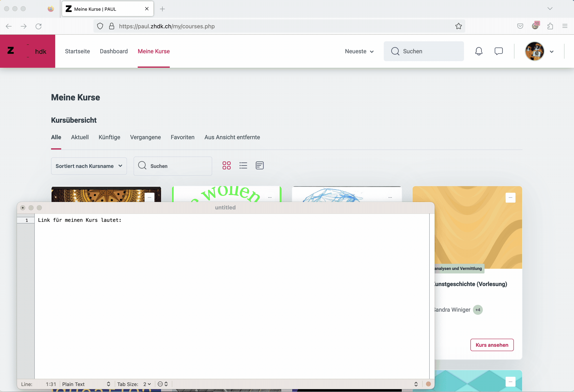Open the Firefox hamburger application menu

pyautogui.click(x=565, y=26)
